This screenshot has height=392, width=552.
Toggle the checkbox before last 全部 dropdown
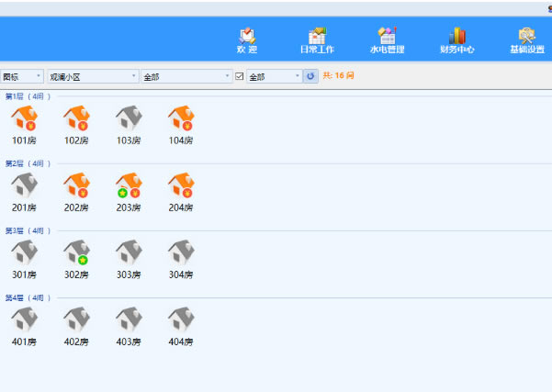coord(240,76)
